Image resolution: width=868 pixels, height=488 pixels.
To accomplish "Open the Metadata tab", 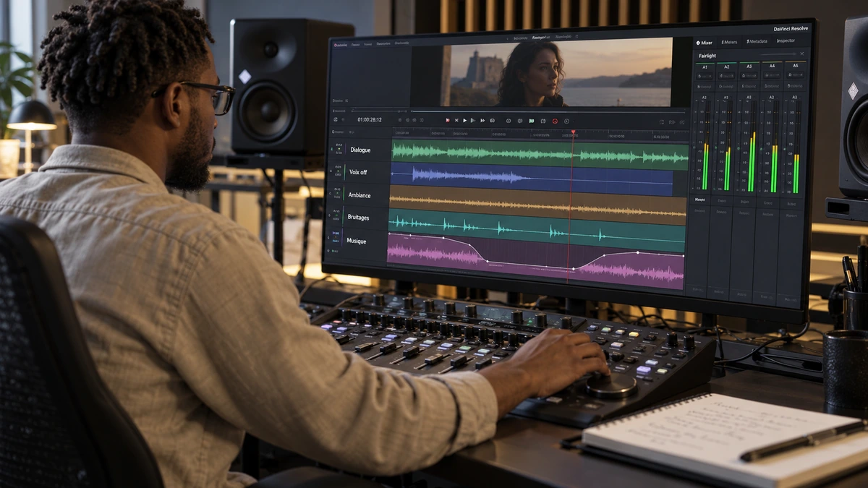I will pos(757,41).
